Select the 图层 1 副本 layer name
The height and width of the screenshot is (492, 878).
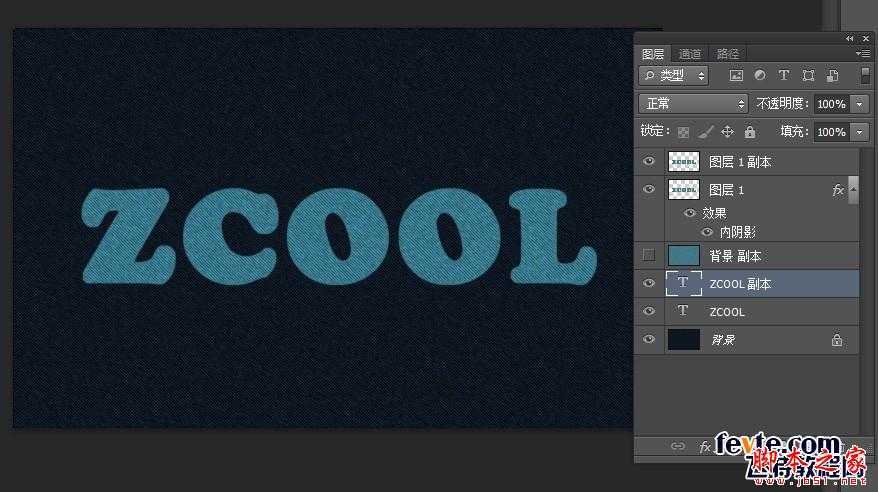[x=740, y=162]
